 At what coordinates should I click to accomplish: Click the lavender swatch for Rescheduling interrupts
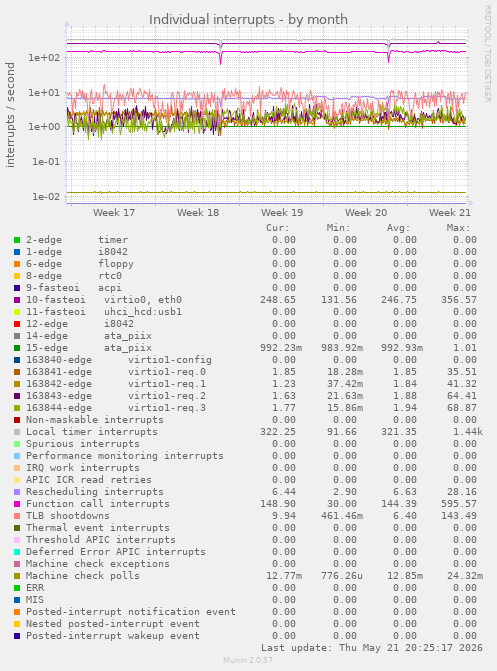tap(17, 492)
